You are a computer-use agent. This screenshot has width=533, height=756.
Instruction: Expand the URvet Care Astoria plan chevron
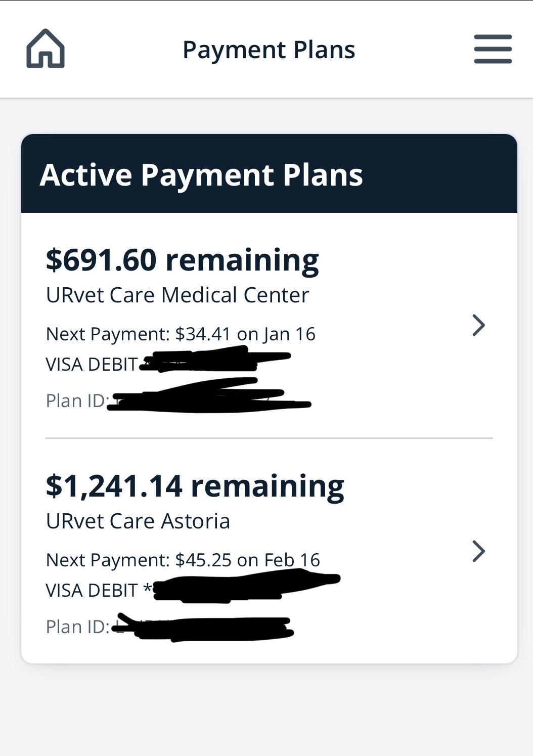pos(478,551)
